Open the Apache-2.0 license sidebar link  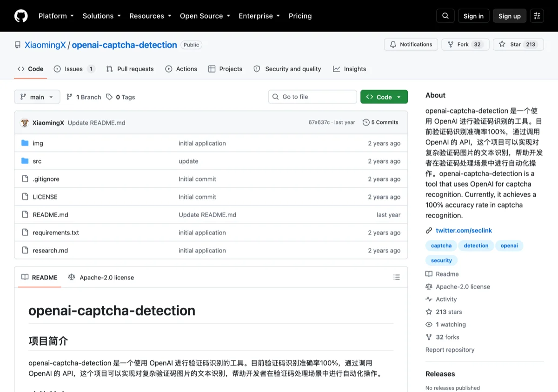(x=458, y=286)
